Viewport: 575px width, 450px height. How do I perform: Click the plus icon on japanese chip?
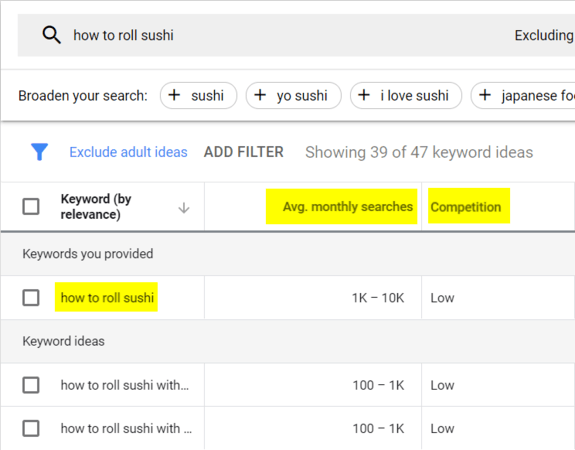(x=485, y=95)
